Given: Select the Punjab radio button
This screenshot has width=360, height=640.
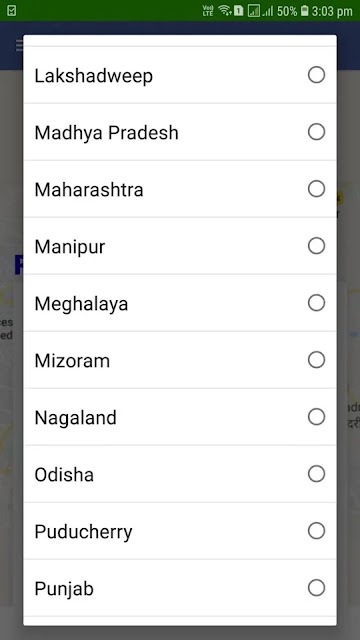Looking at the screenshot, I should pyautogui.click(x=316, y=588).
